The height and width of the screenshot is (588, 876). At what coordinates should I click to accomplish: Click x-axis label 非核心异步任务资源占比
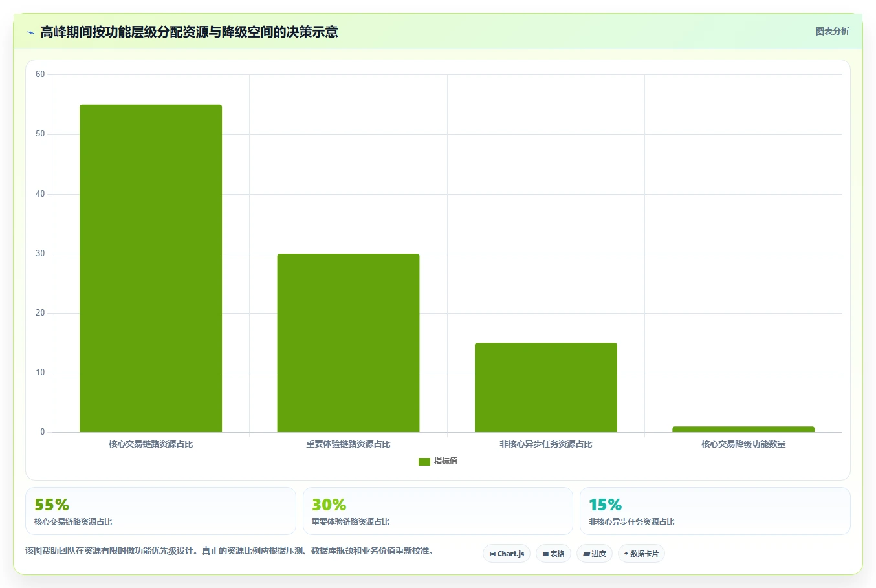(546, 444)
